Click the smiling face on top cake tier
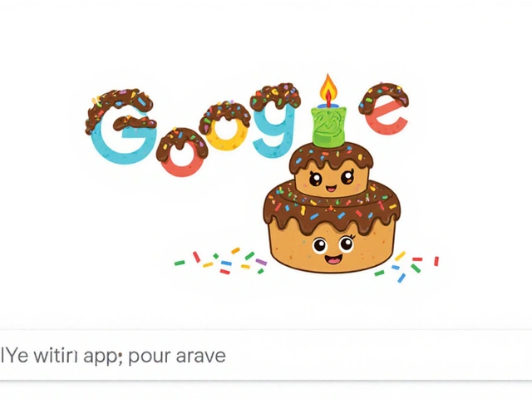The height and width of the screenshot is (399, 532). (x=332, y=180)
